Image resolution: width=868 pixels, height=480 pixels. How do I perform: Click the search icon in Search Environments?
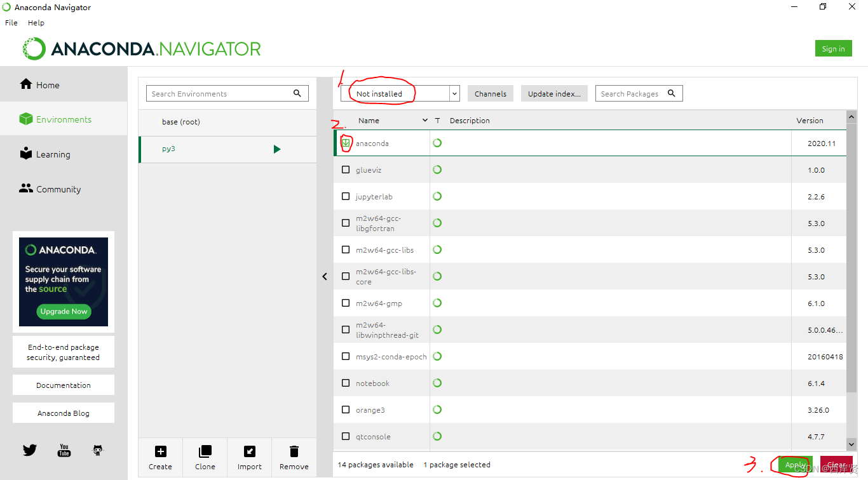(x=297, y=93)
